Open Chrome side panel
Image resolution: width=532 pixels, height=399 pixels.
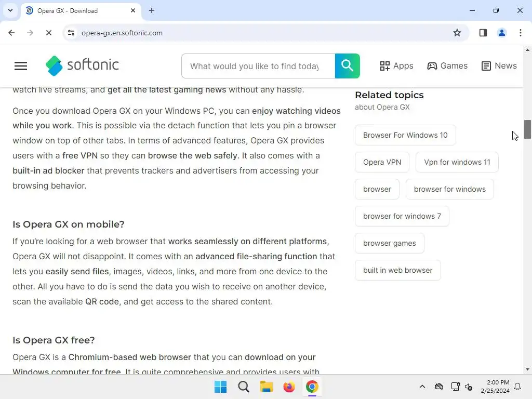483,33
